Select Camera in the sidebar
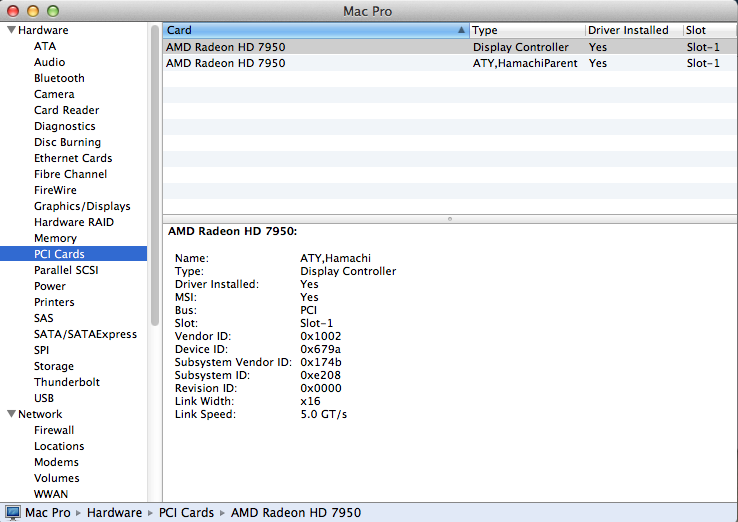This screenshot has height=522, width=738. point(54,94)
